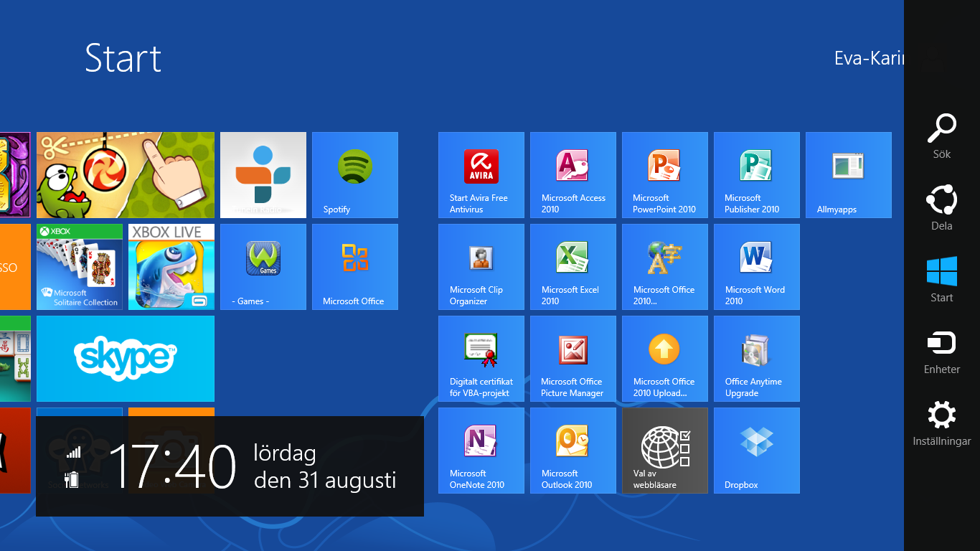Open Digitalt certifikat för VBA-projekt tile
Screen dimensions: 980x551
(481, 359)
